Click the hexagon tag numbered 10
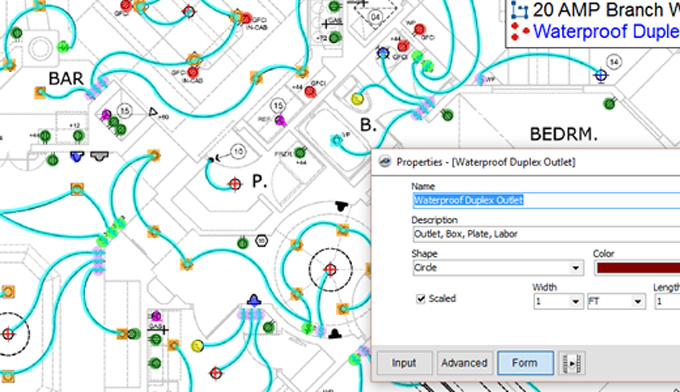This screenshot has width=680, height=392. 261,241
